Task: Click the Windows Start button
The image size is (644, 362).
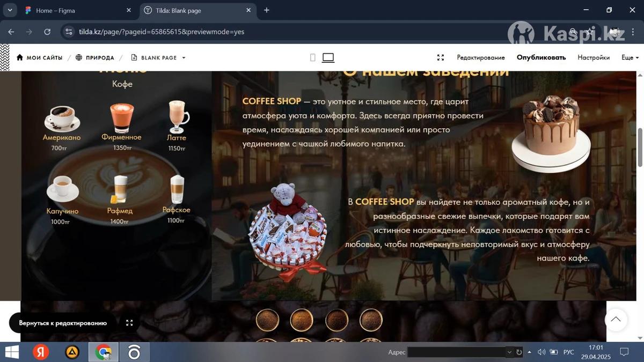Action: [x=12, y=352]
